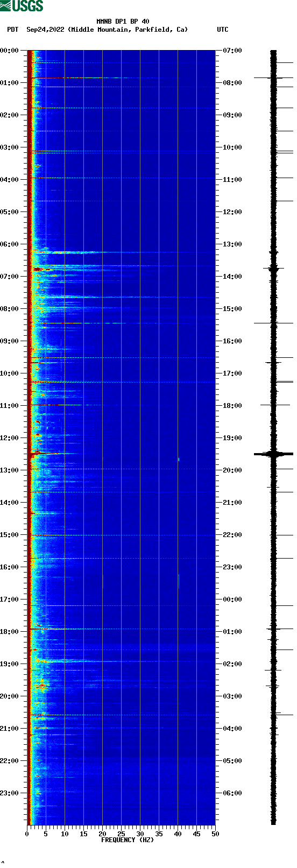Viewport: 297px width, 868px height.
Task: Click the 23:00 PDT time label
Action: click(10, 793)
